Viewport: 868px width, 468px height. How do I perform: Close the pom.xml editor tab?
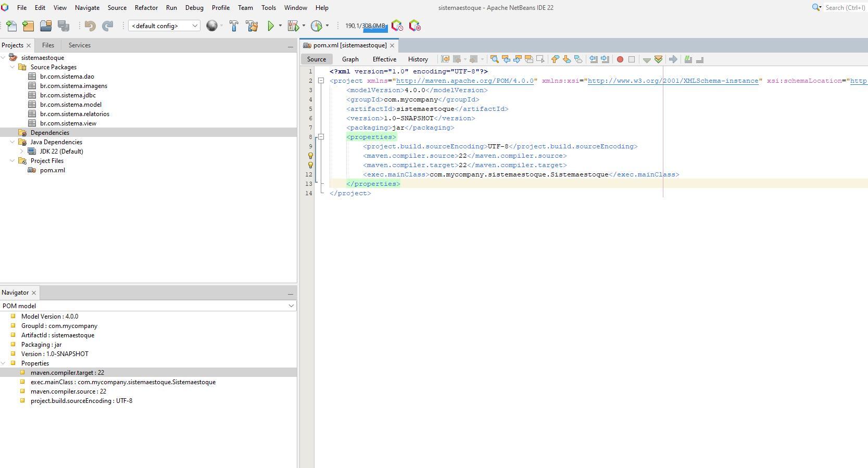392,45
